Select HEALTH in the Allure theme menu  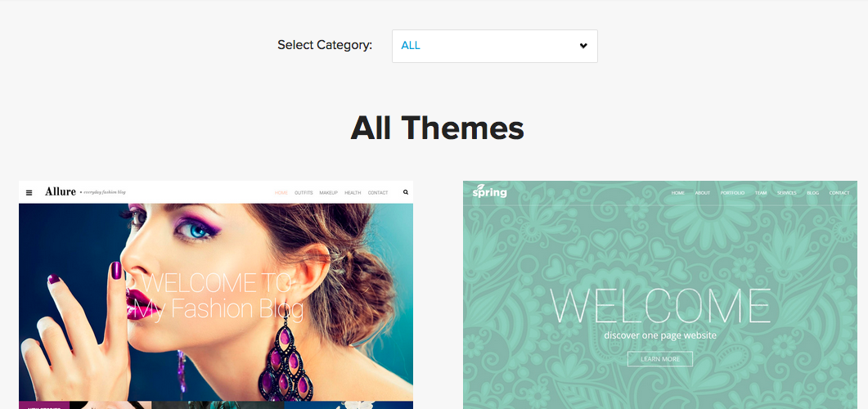(353, 192)
